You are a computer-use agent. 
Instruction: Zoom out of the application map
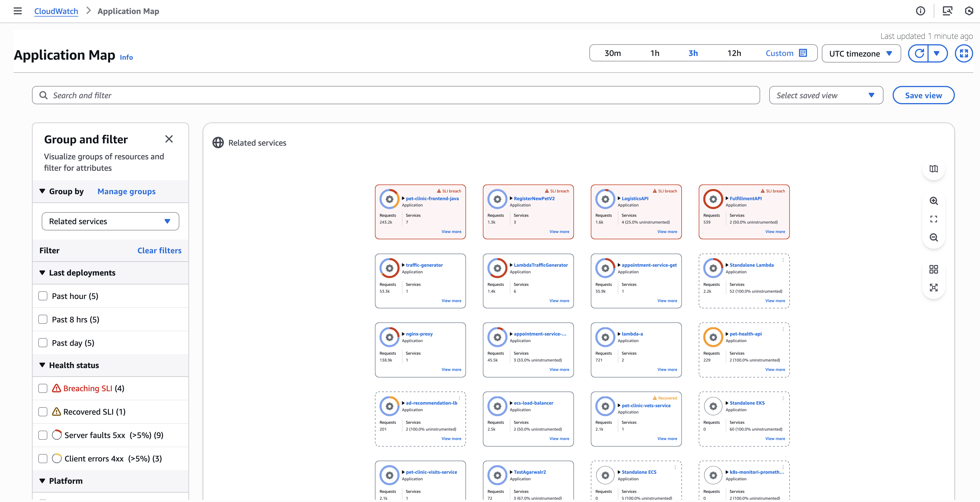tap(933, 237)
